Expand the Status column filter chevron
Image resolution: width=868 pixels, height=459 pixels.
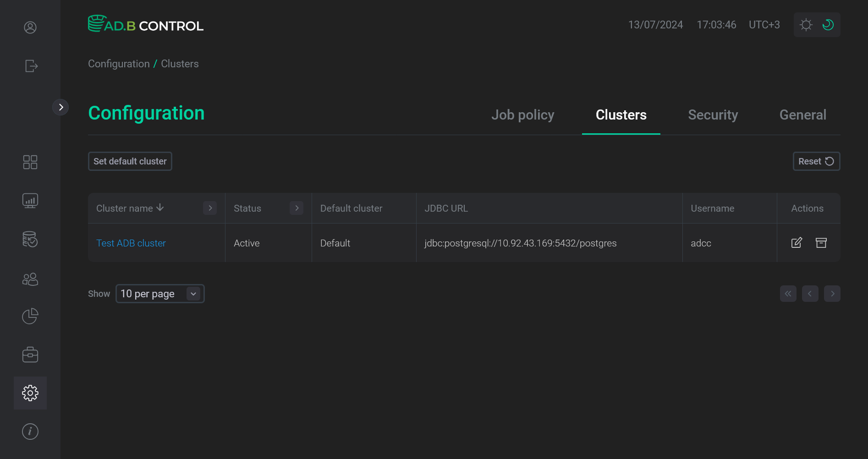297,208
